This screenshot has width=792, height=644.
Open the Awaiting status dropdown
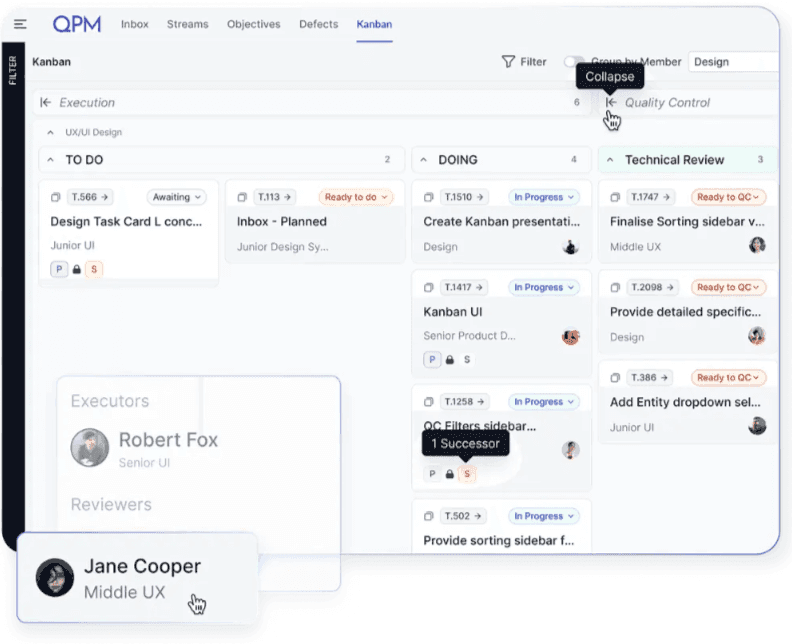(x=176, y=197)
